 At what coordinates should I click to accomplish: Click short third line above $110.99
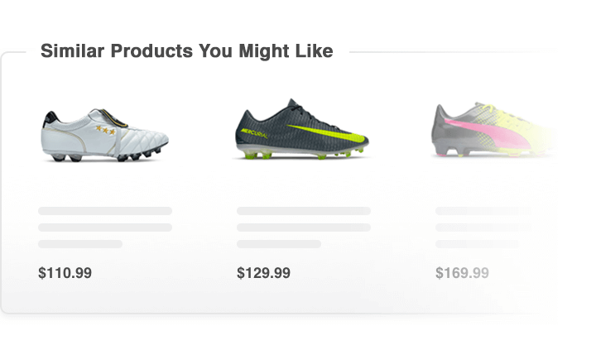(80, 244)
